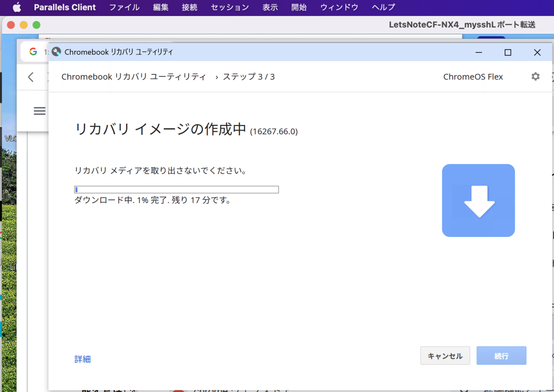The height and width of the screenshot is (392, 554).
Task: Click LetsNoteCF-NX4 window title
Action: coord(462,25)
